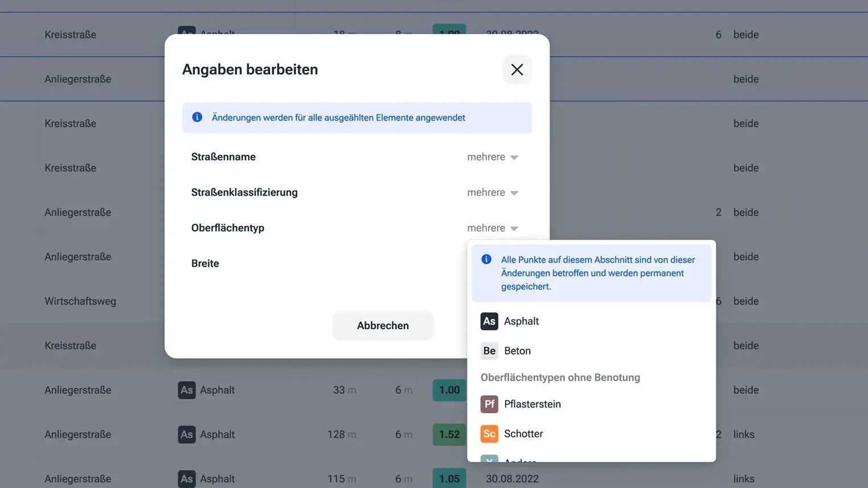Click the Breite field label
Screen dimensions: 868x488
[x=205, y=263]
